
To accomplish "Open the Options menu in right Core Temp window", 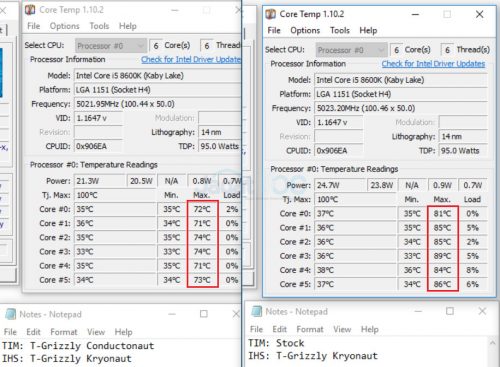I will pos(305,30).
